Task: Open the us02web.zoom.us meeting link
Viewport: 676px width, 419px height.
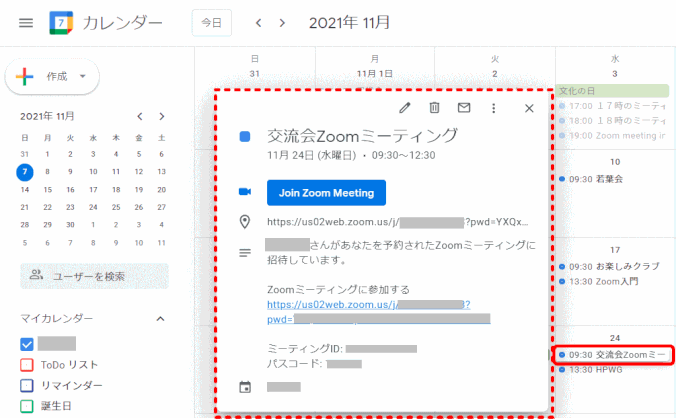Action: coord(369,304)
